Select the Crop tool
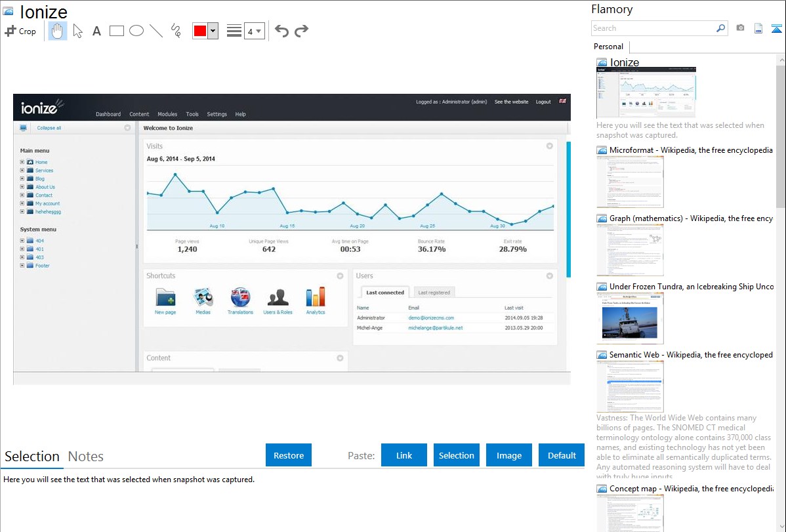Image resolution: width=786 pixels, height=532 pixels. (20, 31)
